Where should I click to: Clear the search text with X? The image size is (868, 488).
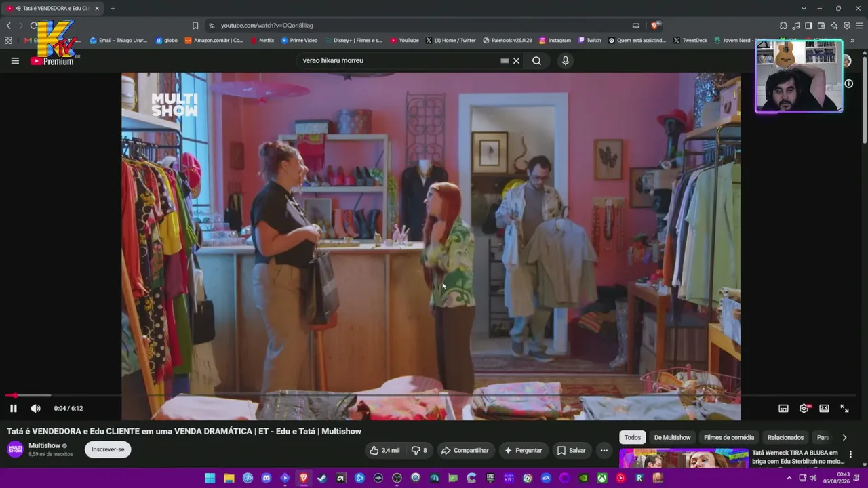coord(516,60)
